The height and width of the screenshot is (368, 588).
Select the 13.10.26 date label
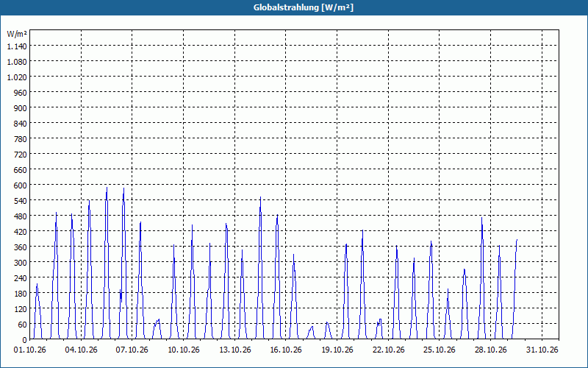[235, 350]
